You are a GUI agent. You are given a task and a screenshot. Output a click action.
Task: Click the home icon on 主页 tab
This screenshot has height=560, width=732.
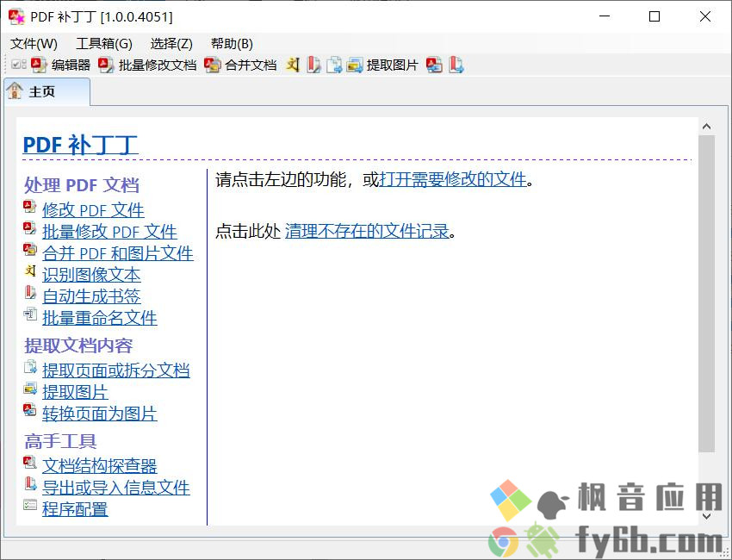click(15, 90)
